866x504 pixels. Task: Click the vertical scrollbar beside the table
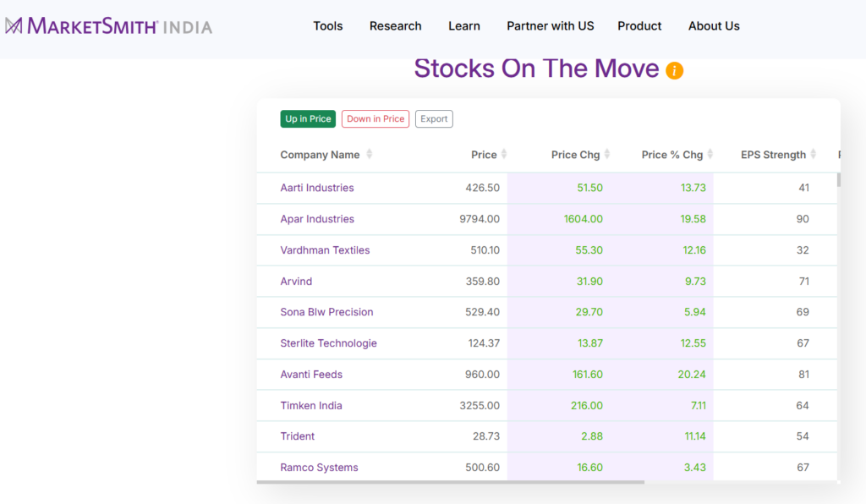838,179
